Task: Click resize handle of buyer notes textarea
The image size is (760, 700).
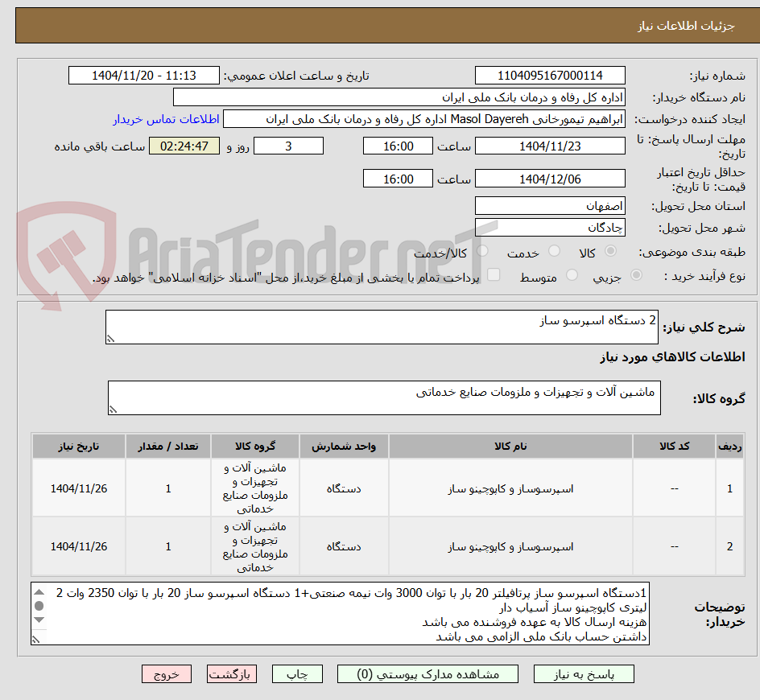Action: [35, 640]
